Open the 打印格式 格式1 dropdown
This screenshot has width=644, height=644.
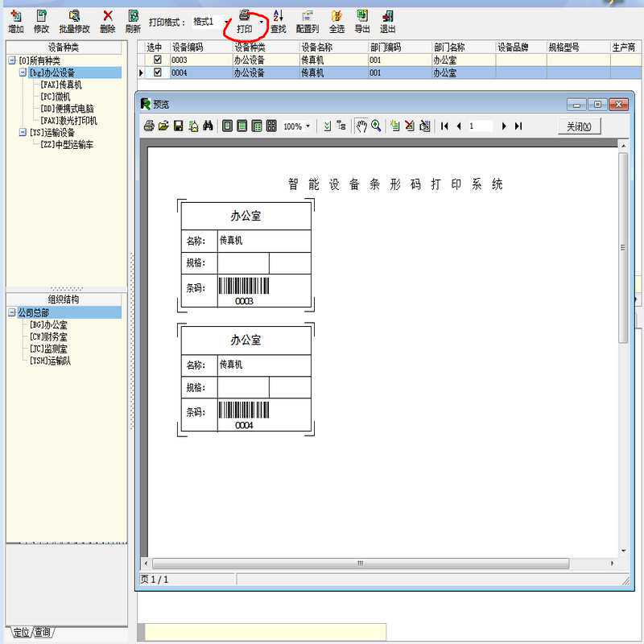pos(227,23)
